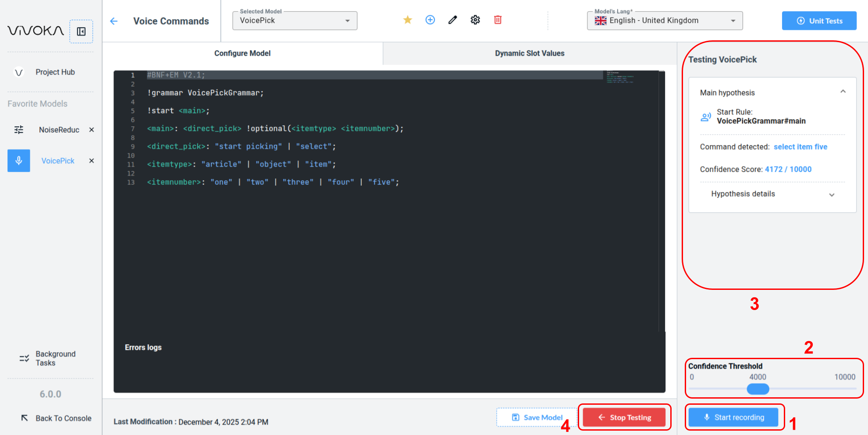Toggle the sidebar collapse panel button
868x435 pixels.
81,31
